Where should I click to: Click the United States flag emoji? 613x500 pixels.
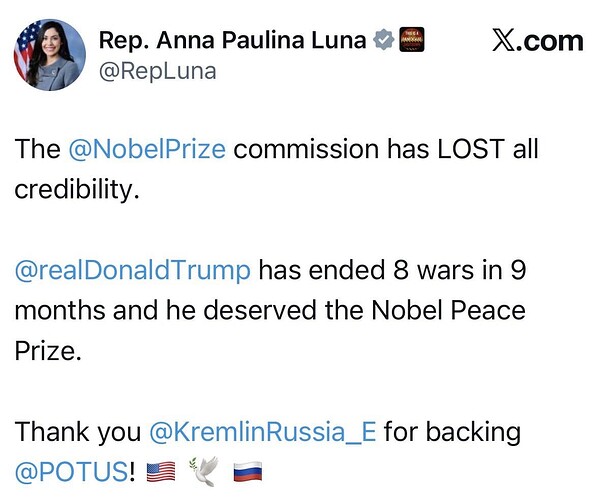(160, 470)
